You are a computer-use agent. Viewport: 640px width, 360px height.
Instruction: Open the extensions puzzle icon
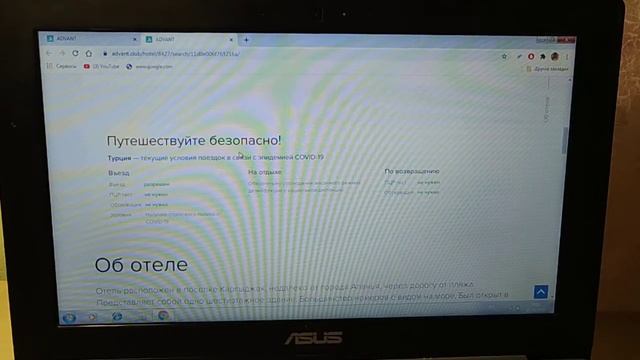pos(542,56)
